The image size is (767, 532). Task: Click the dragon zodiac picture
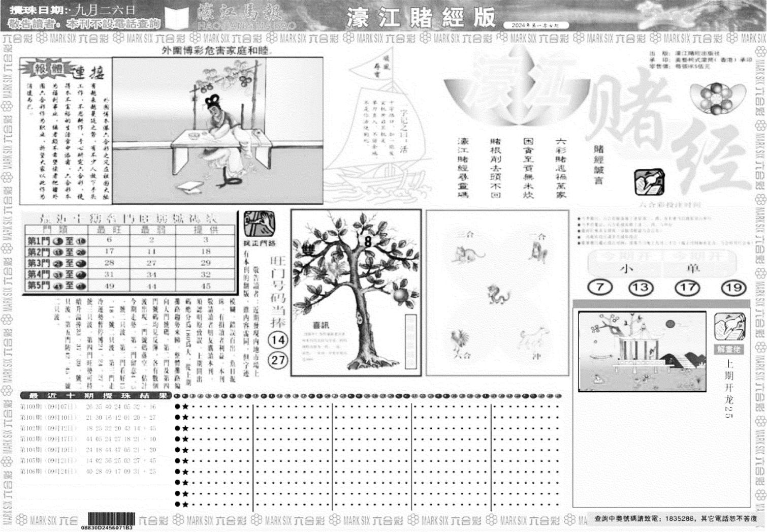pos(498,294)
